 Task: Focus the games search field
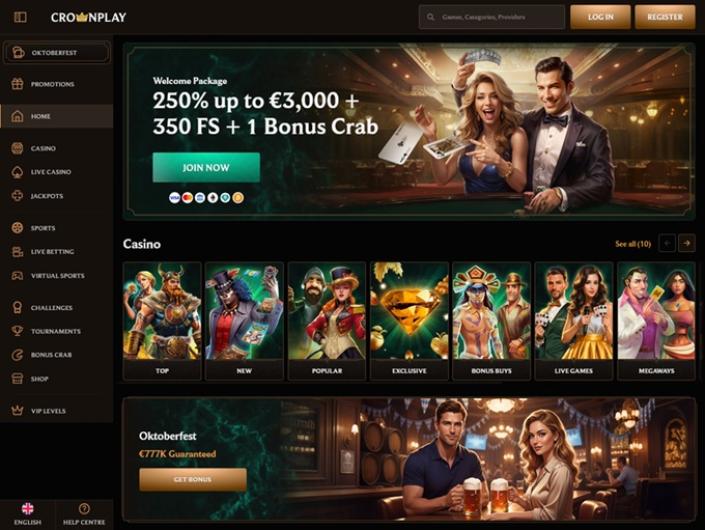tap(492, 17)
